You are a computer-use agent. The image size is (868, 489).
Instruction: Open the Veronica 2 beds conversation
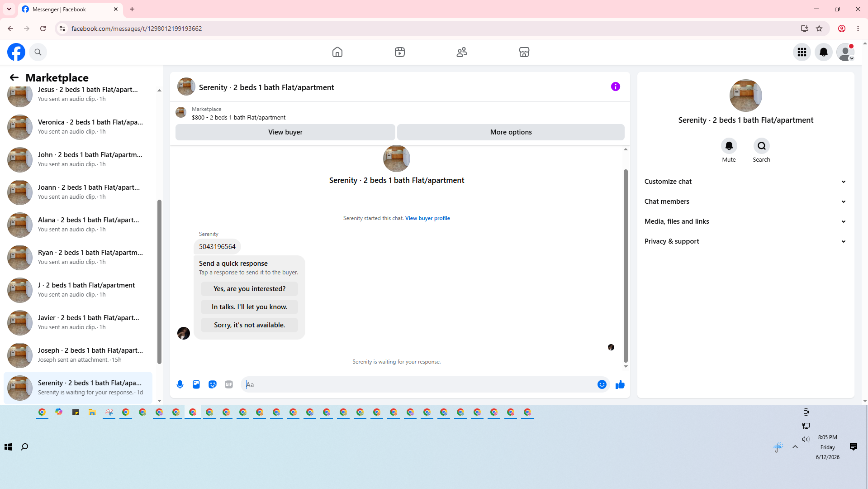(78, 127)
